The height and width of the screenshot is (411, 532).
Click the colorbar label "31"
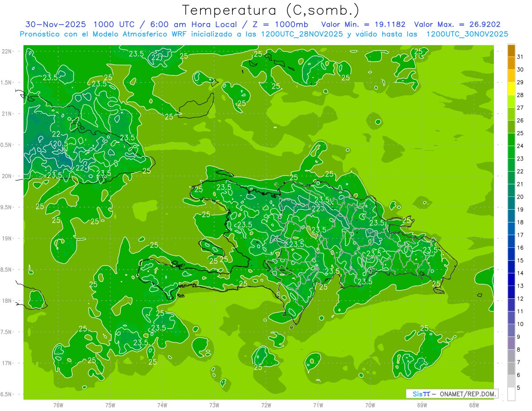pyautogui.click(x=520, y=57)
